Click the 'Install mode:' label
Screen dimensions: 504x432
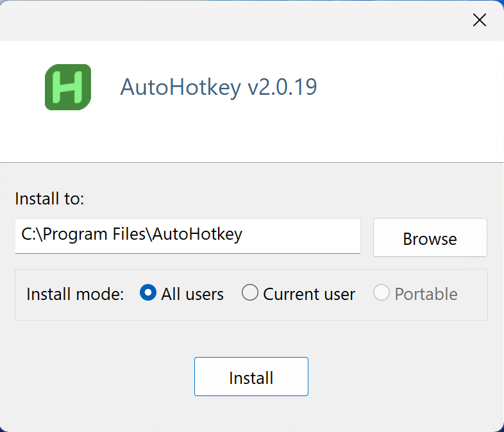point(75,294)
